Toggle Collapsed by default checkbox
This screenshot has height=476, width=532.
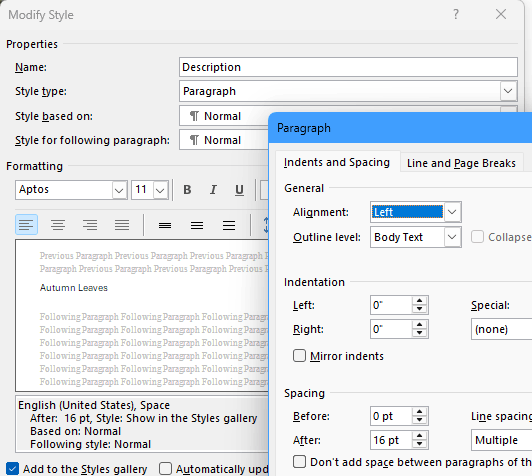pos(477,237)
